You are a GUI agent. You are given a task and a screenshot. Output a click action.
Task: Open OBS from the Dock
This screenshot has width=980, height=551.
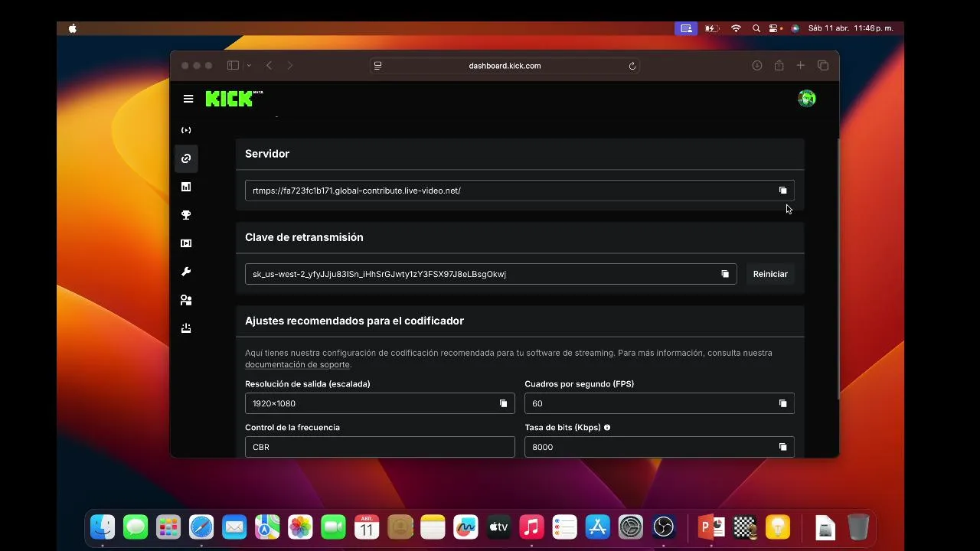(x=663, y=527)
